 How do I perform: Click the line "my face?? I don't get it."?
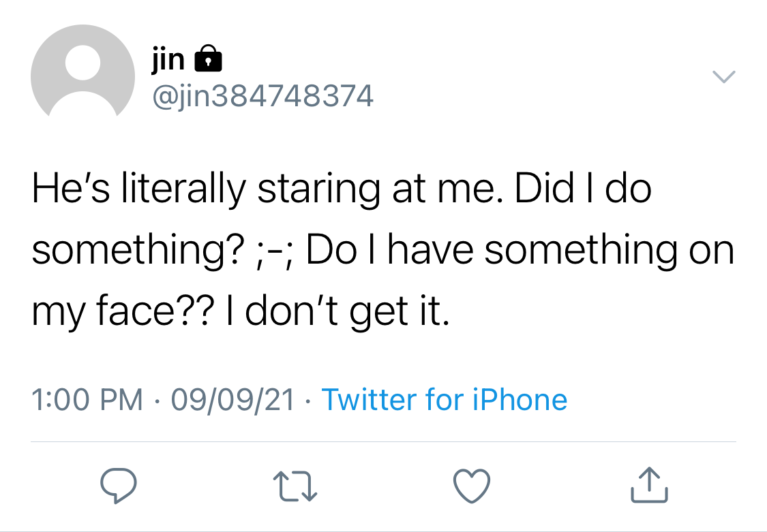point(240,311)
